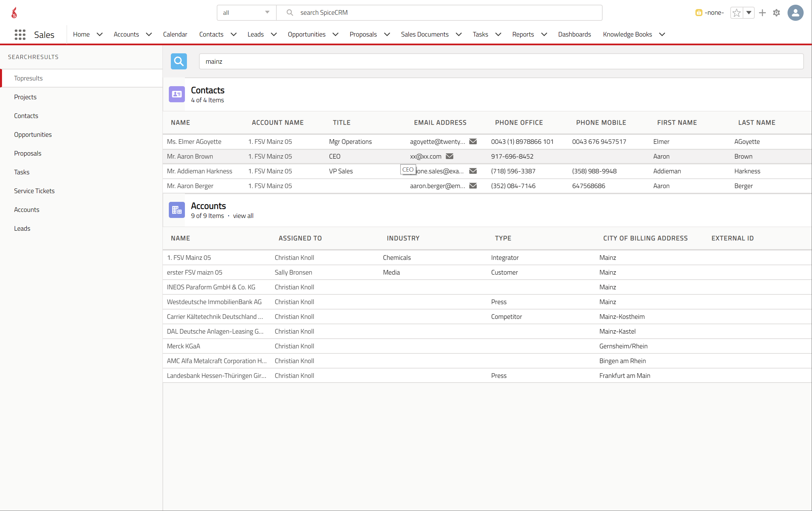Open the Knowledge Books tab

(627, 35)
